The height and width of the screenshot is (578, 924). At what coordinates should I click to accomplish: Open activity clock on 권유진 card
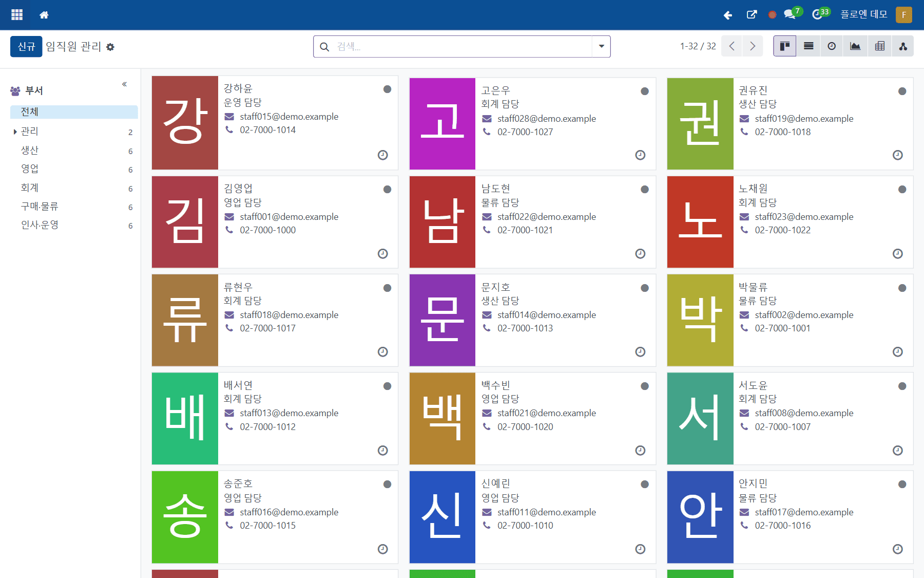coord(898,155)
